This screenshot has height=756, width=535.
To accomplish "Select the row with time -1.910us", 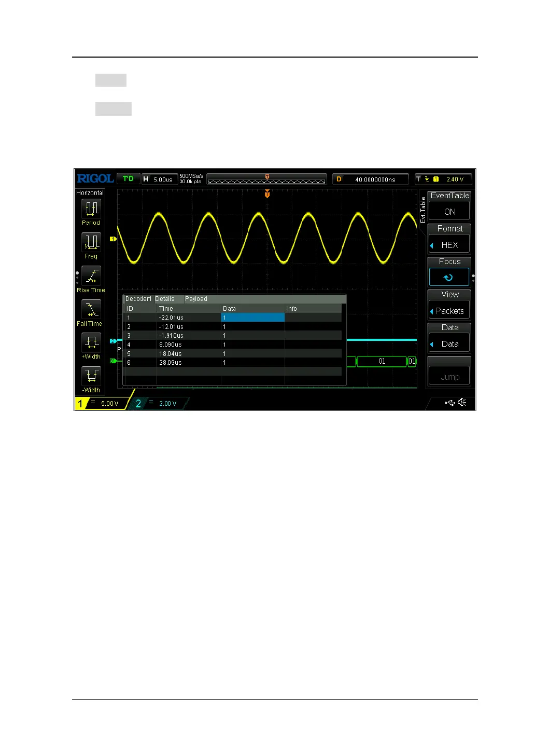I will tap(233, 336).
